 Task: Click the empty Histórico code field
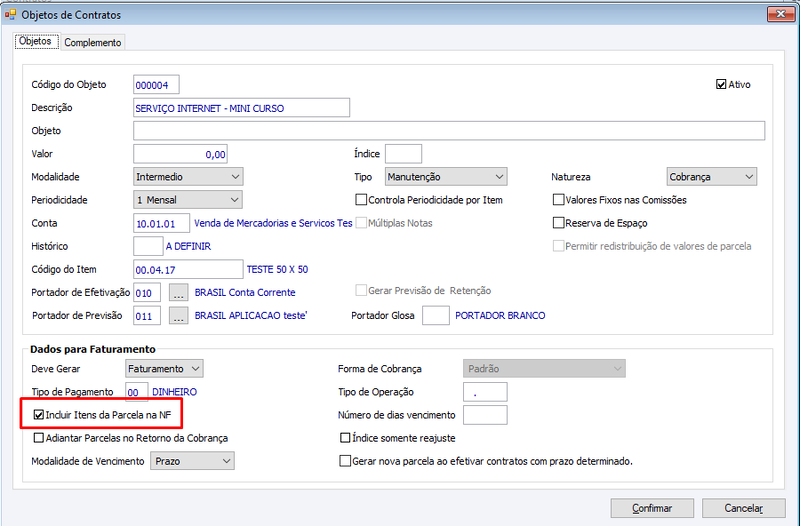pos(148,246)
